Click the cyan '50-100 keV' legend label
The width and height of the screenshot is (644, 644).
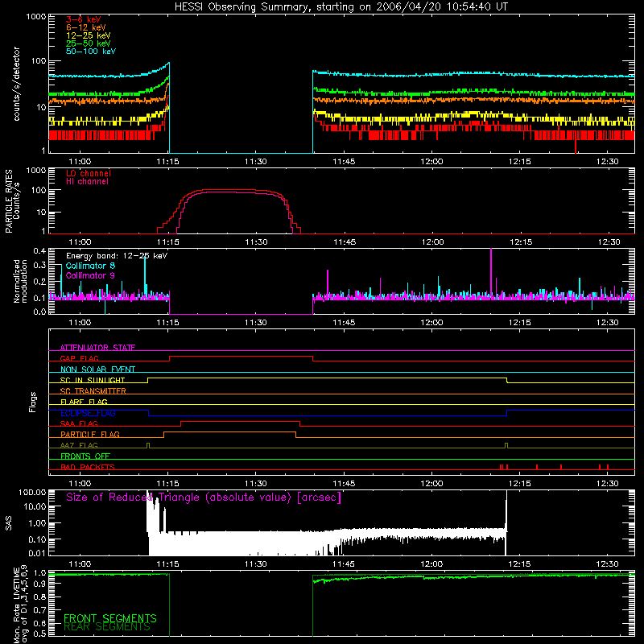[x=91, y=52]
